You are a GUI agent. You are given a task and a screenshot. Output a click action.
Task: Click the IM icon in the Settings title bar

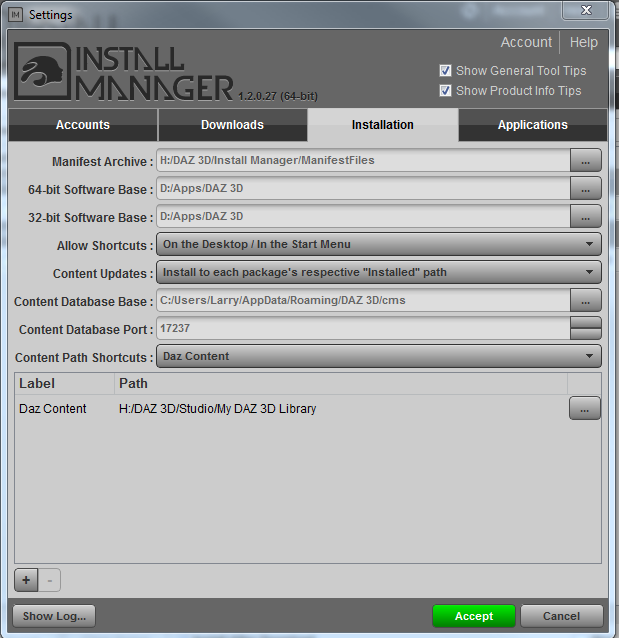pyautogui.click(x=16, y=15)
